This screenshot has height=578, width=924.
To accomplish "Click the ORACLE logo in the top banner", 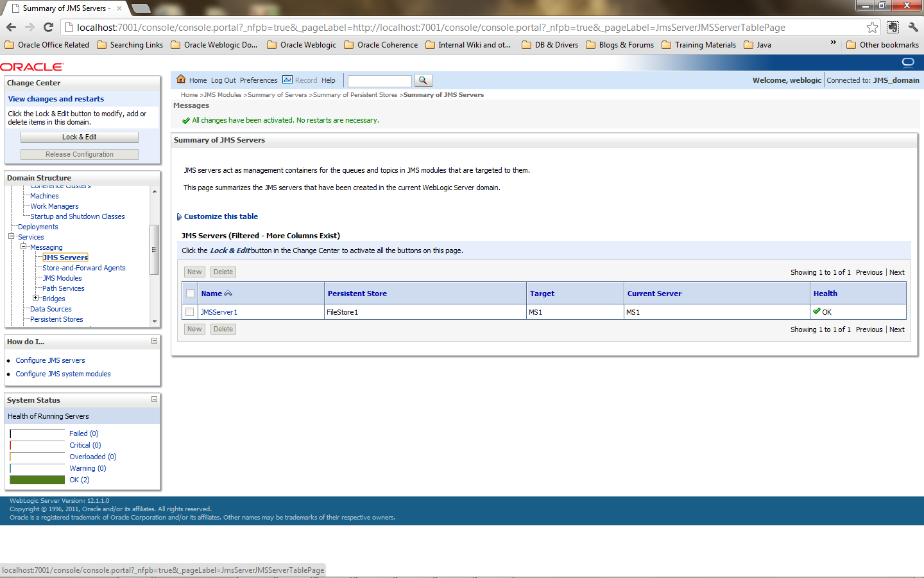I will click(x=30, y=66).
